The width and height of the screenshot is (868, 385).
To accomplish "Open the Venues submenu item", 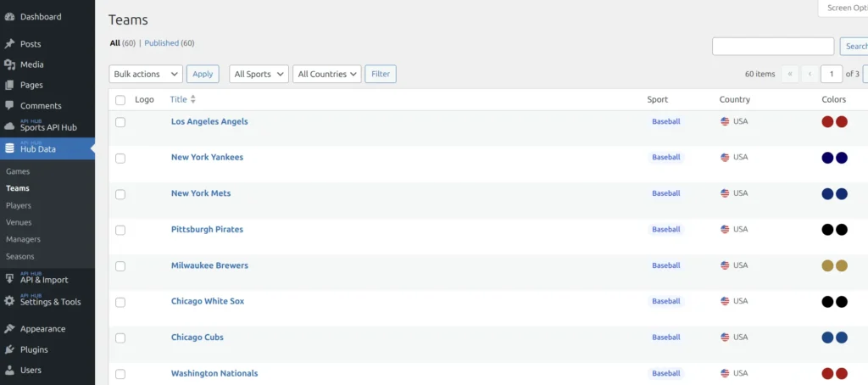I will pyautogui.click(x=19, y=222).
